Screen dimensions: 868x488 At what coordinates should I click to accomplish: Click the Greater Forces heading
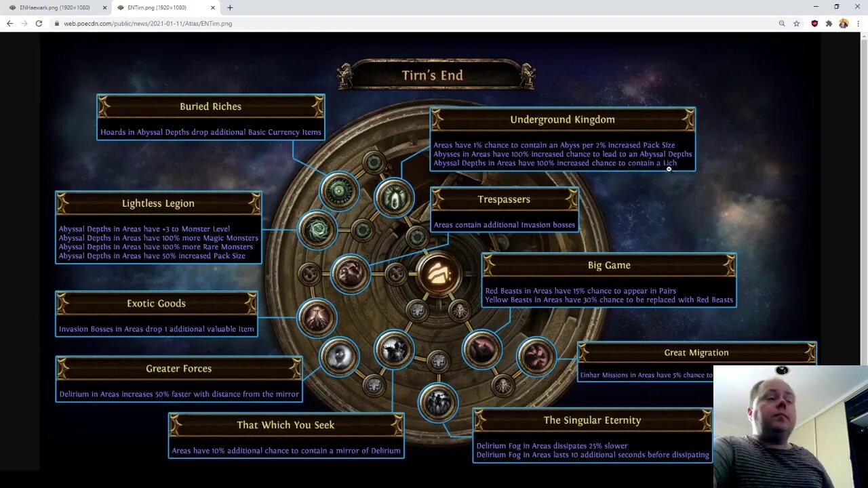(x=178, y=368)
